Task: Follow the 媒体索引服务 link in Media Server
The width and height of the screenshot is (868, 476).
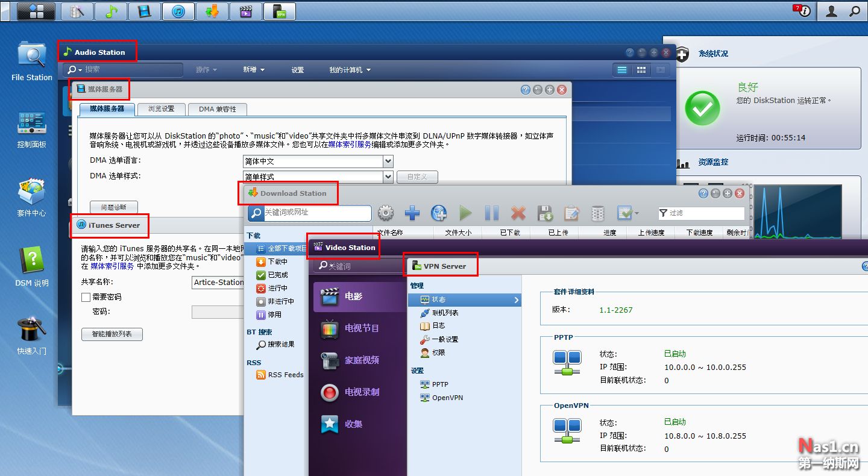Action: 350,145
